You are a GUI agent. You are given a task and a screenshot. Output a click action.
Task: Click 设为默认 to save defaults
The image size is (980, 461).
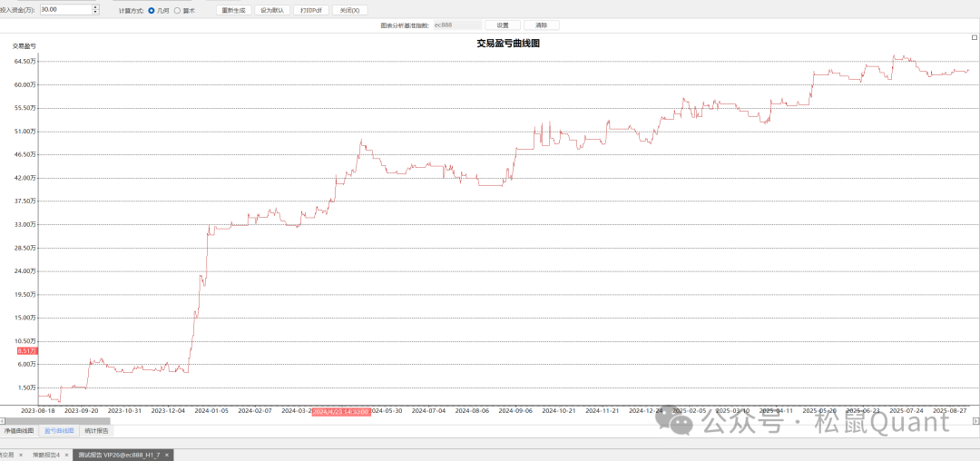271,10
